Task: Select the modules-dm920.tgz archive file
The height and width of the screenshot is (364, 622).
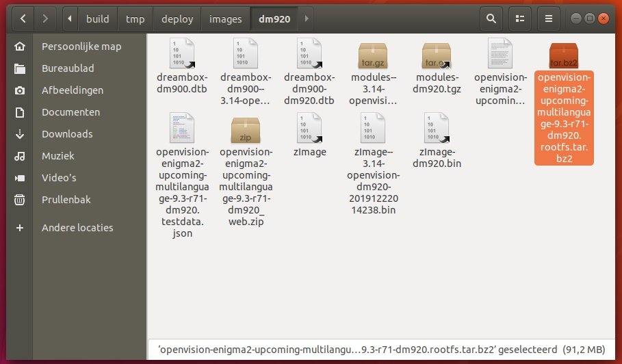Action: (437, 55)
